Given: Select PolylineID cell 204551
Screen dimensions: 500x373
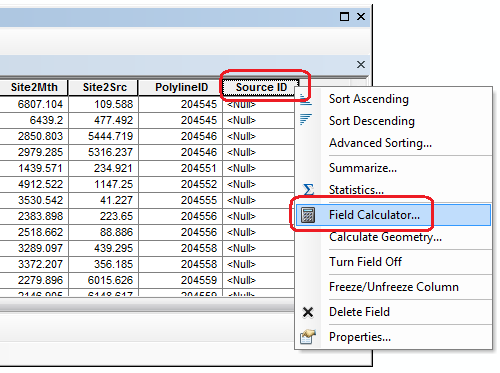Looking at the screenshot, I should (180, 168).
